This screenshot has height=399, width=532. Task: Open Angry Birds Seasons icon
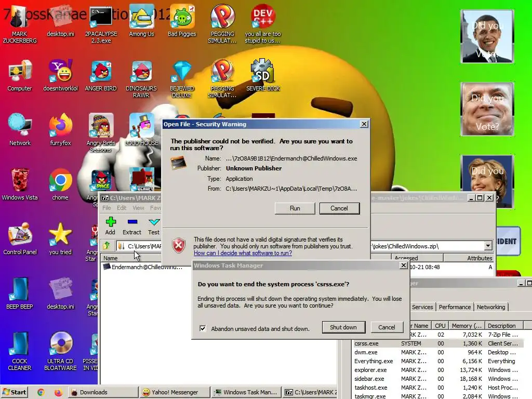pyautogui.click(x=101, y=134)
